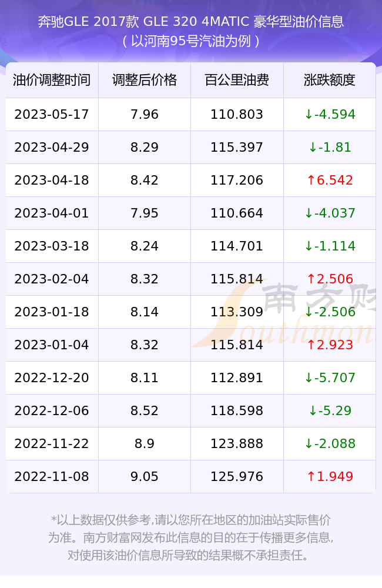Click the red change value ↑6.542
The height and width of the screenshot is (588, 382).
tap(330, 181)
